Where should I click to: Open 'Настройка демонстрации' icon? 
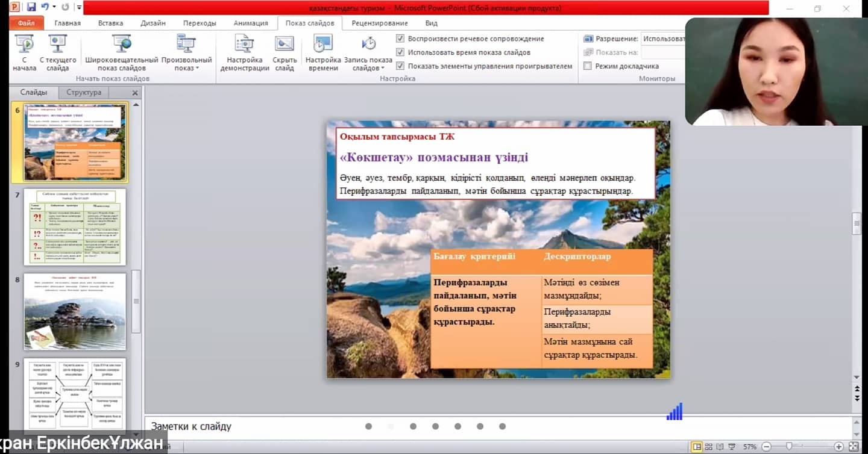tap(244, 45)
